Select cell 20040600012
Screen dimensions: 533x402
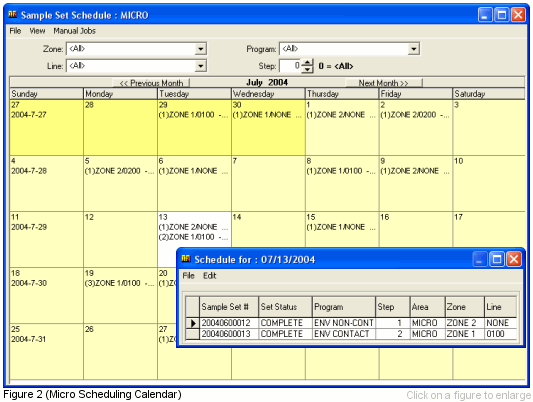tap(229, 323)
